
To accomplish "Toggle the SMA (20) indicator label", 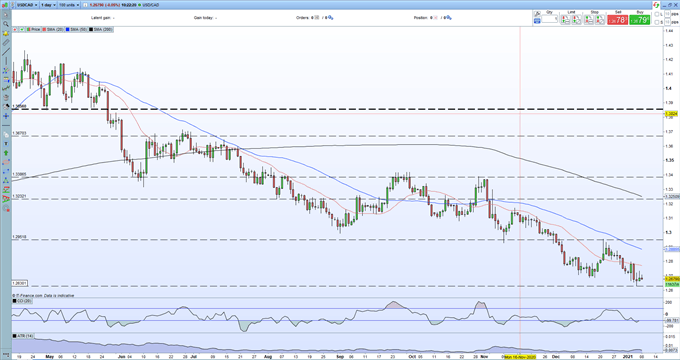I will [53, 29].
